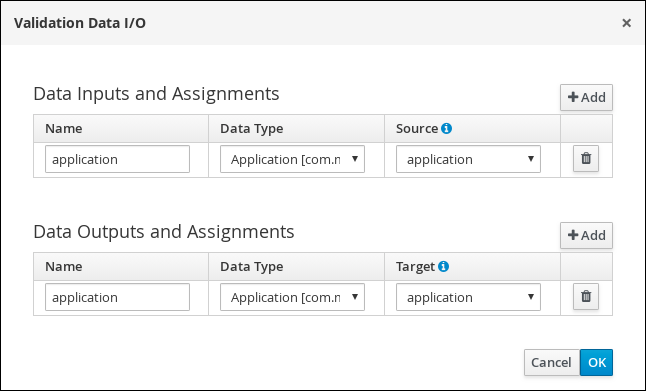Image resolution: width=646 pixels, height=391 pixels.
Task: Open the data output Data Type dropdown
Action: tap(293, 297)
